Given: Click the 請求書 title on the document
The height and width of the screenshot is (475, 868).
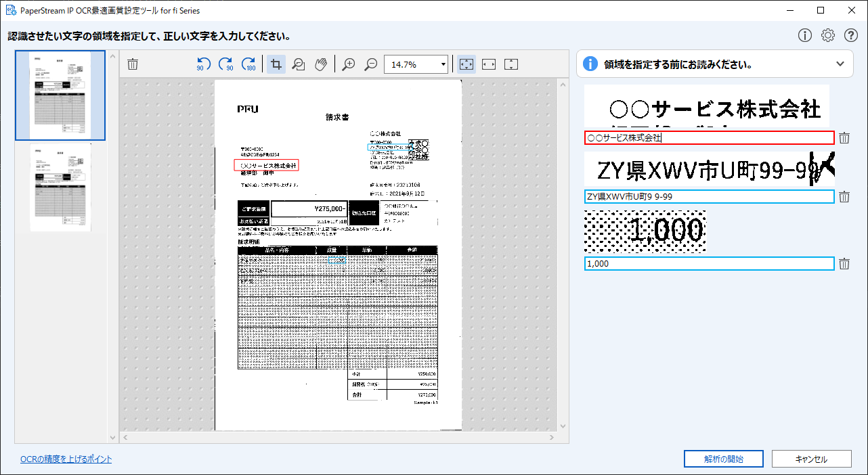Looking at the screenshot, I should tap(337, 117).
